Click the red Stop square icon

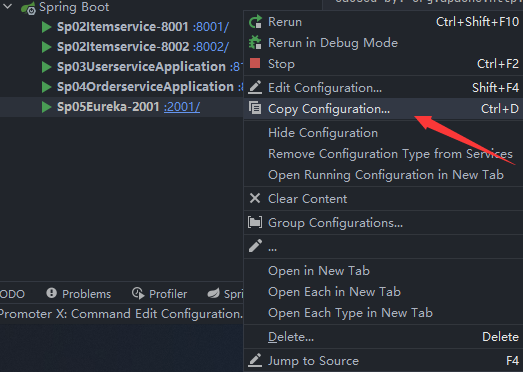click(x=255, y=63)
